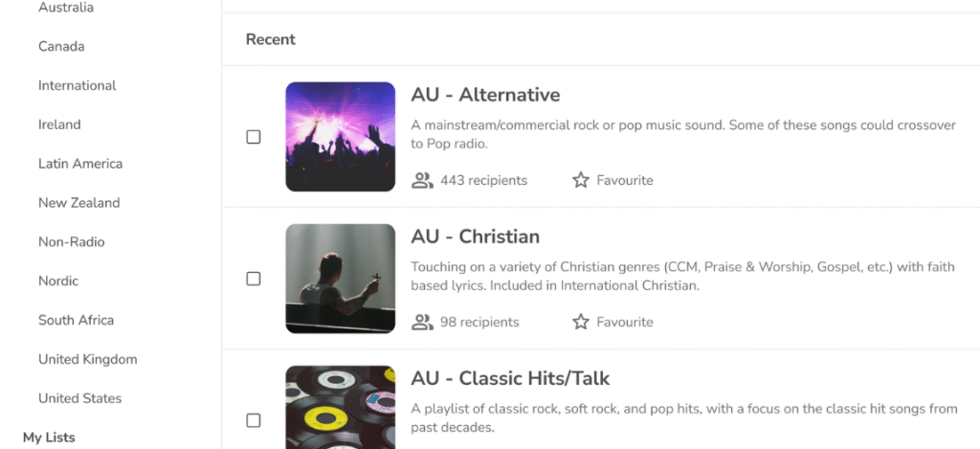Click the star icon for AU - Alternative

pyautogui.click(x=581, y=180)
